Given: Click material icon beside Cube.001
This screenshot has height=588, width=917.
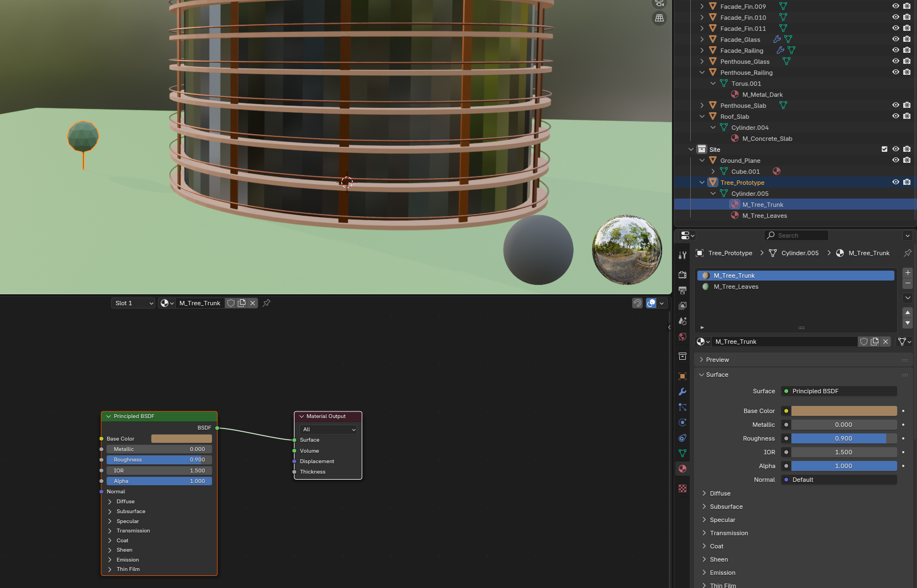Looking at the screenshot, I should coord(777,171).
